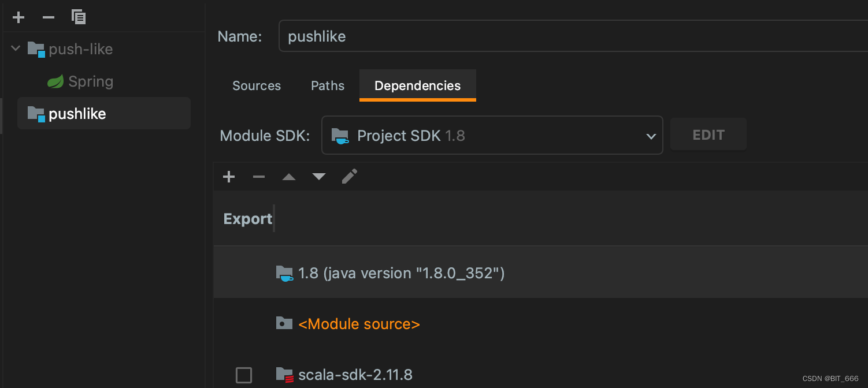This screenshot has width=868, height=388.
Task: Click the edit dependency pencil icon
Action: point(350,176)
